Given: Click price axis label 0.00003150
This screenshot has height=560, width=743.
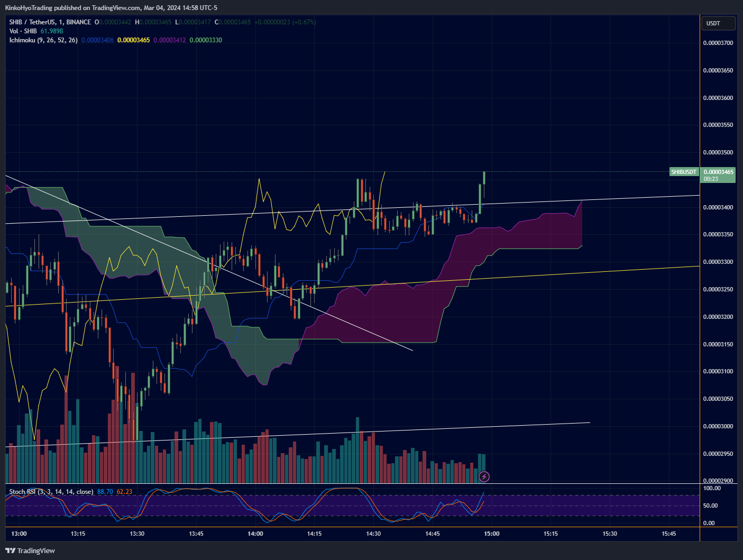Looking at the screenshot, I should pos(718,344).
